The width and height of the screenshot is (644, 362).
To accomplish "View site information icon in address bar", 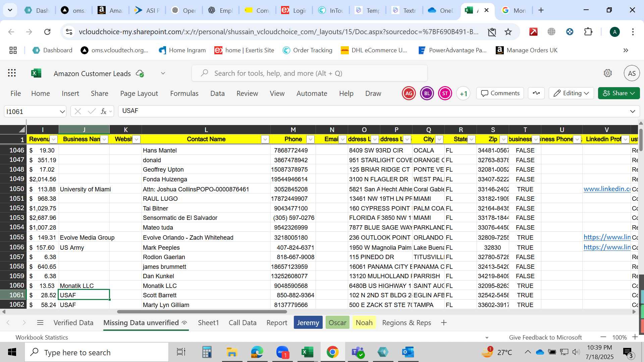I will (69, 32).
